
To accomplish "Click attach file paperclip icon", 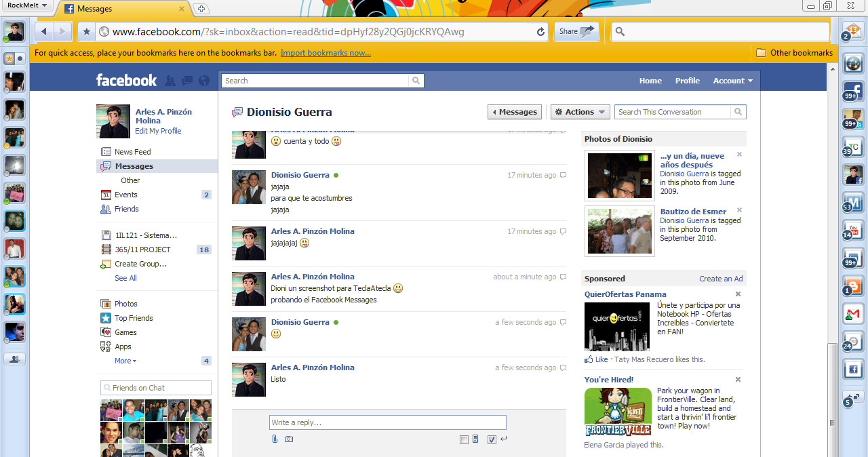I will 275,439.
